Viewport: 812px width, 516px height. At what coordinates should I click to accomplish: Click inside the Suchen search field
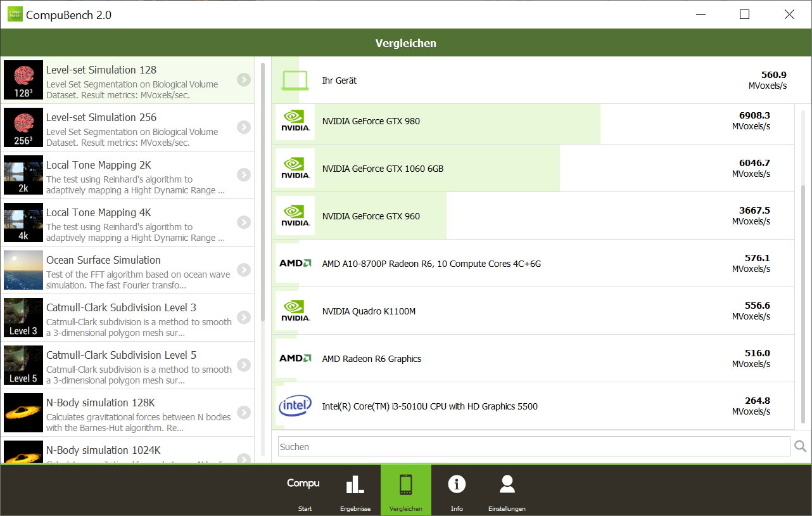[x=533, y=446]
